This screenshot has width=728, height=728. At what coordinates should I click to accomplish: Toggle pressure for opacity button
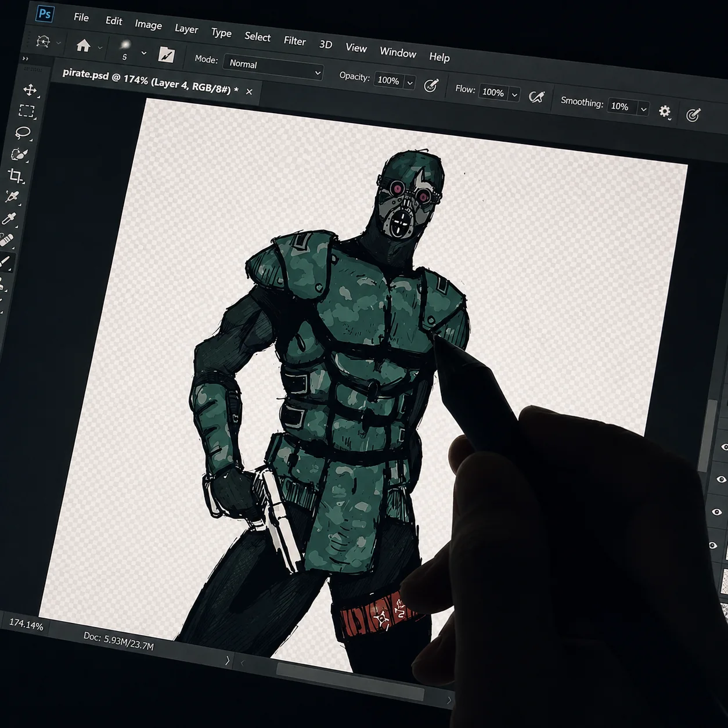[x=431, y=85]
